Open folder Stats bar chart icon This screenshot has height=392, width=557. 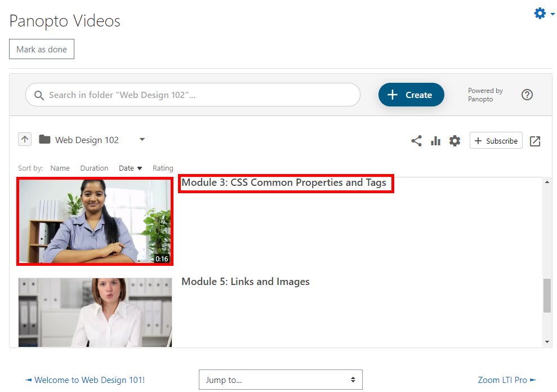click(435, 141)
